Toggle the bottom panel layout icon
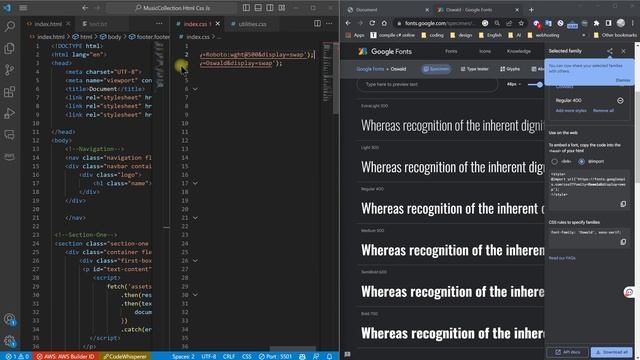This screenshot has height=360, width=640. [x=258, y=8]
